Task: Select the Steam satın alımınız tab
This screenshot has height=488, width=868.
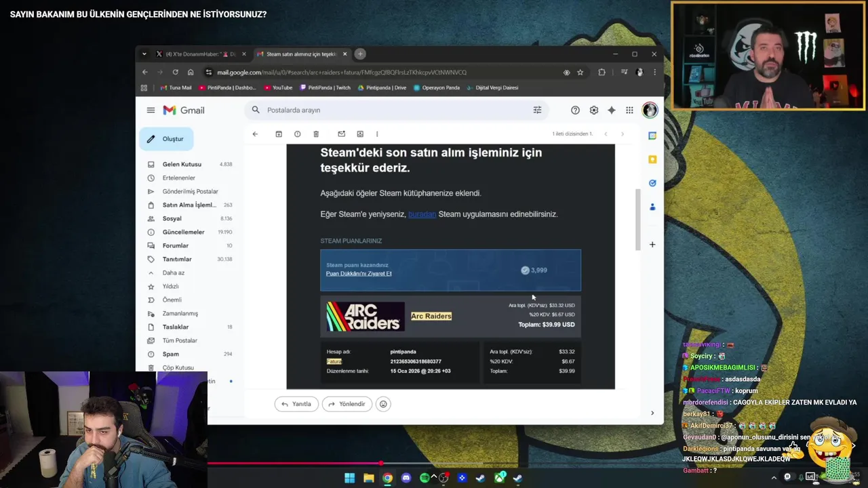Action: pyautogui.click(x=301, y=54)
